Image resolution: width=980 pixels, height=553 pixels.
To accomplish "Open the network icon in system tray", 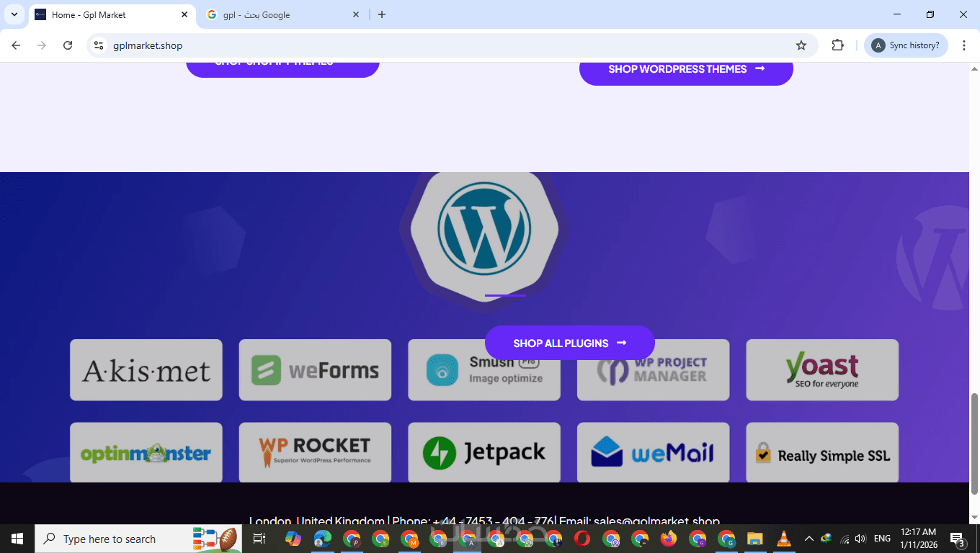I will click(x=843, y=539).
